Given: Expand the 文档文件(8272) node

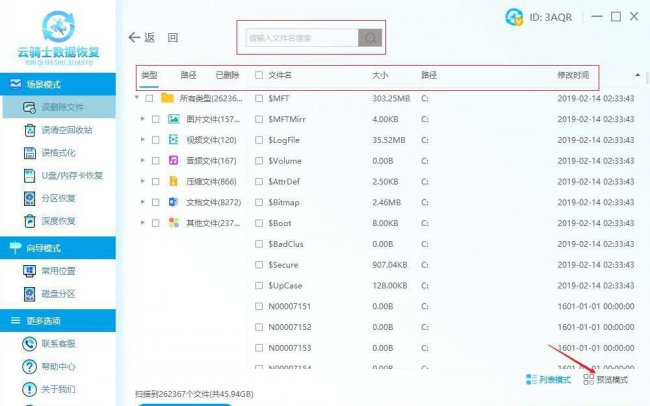Looking at the screenshot, I should point(143,202).
